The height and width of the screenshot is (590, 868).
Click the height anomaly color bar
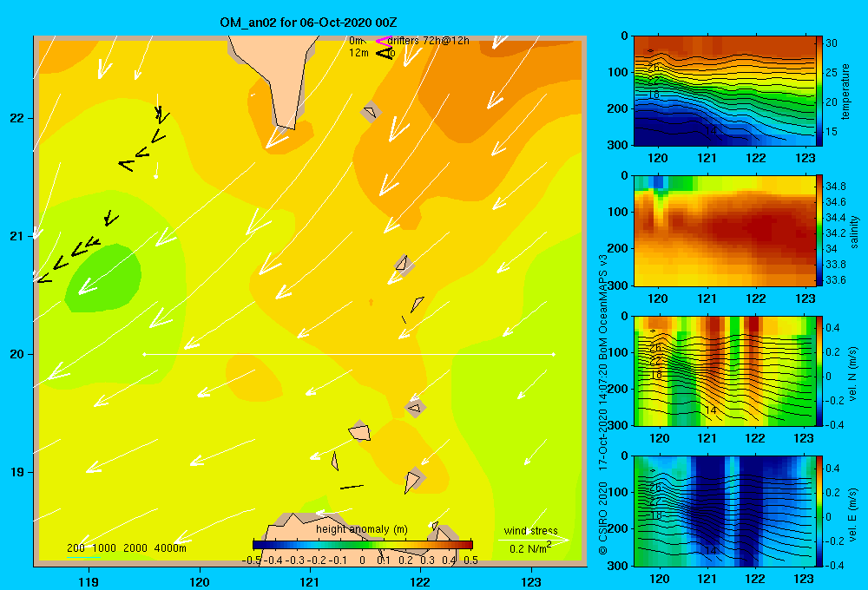363,545
